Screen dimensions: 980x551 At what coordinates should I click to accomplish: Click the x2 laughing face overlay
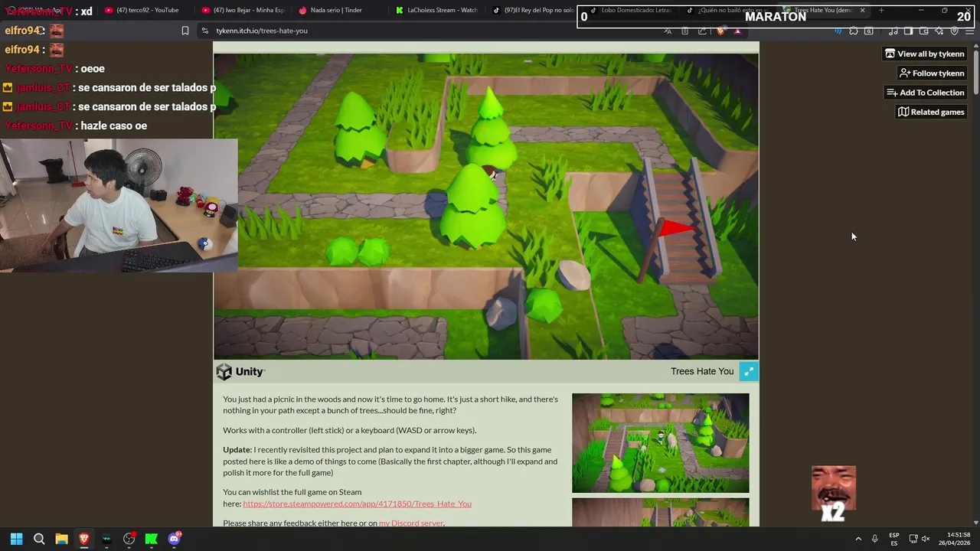pyautogui.click(x=834, y=494)
